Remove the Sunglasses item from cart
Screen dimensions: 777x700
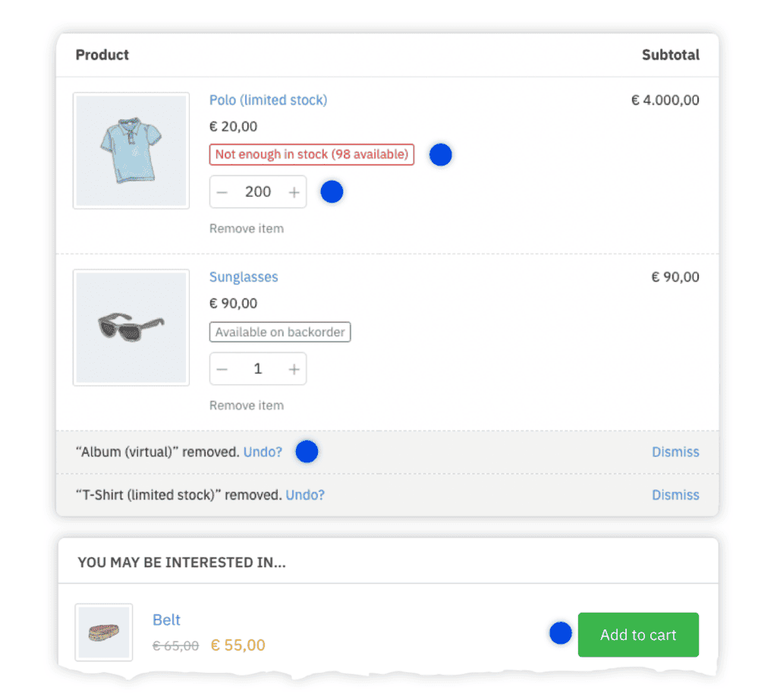click(246, 405)
